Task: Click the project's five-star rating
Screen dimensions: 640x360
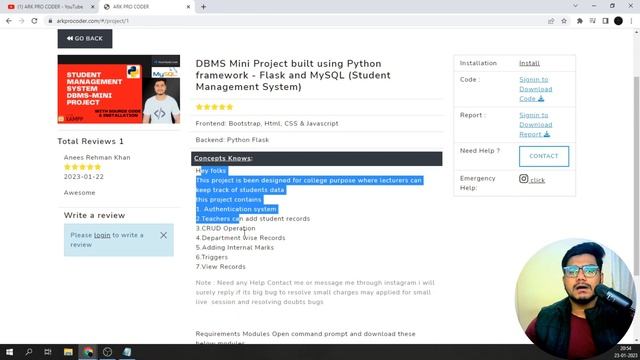Action: 214,107
